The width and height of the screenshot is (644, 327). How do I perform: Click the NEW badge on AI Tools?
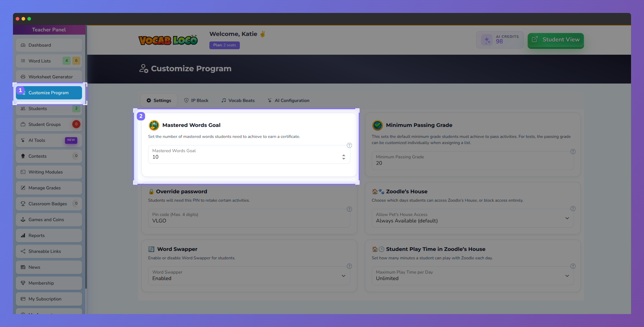click(71, 140)
